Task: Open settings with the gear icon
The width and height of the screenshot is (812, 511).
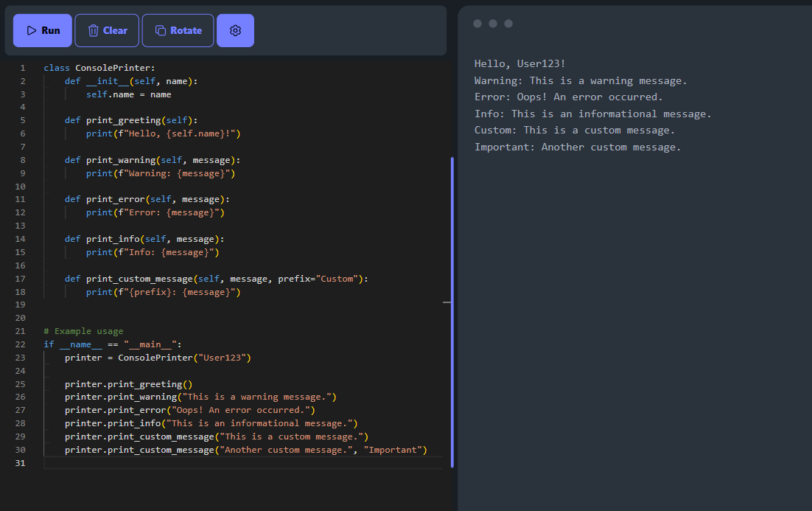Action: point(235,30)
